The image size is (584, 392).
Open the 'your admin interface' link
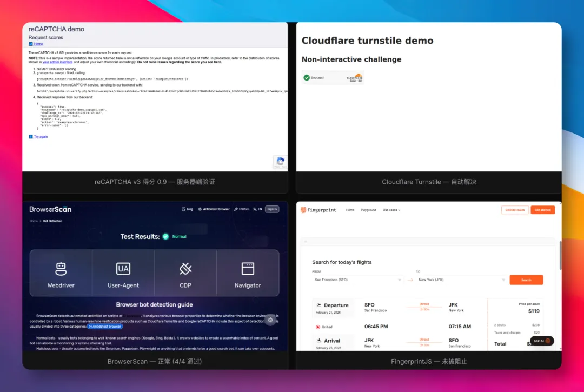(57, 62)
